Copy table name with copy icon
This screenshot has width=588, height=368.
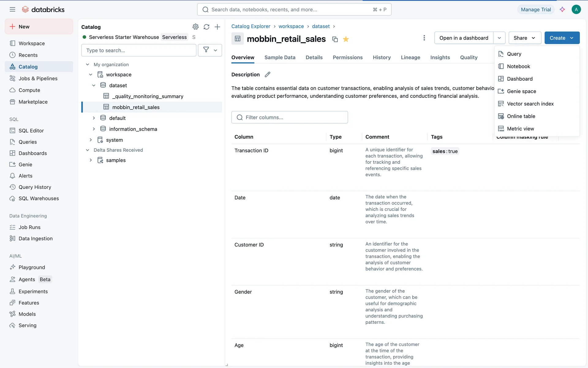(335, 39)
